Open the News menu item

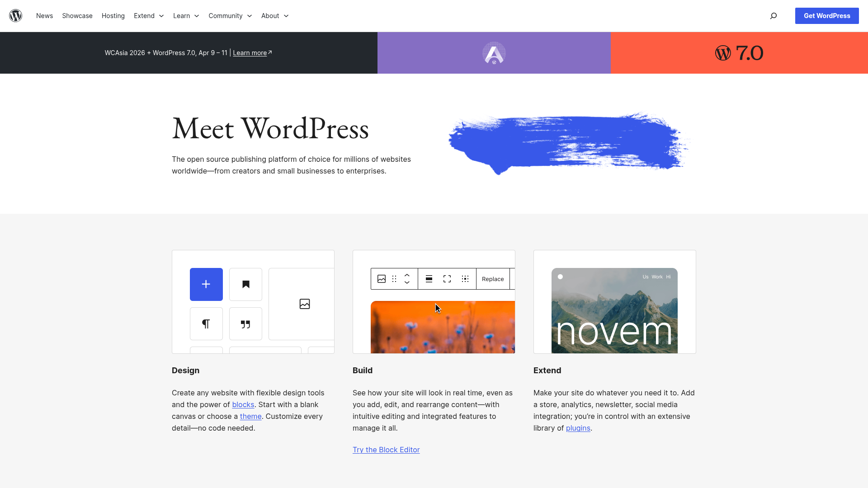[44, 16]
